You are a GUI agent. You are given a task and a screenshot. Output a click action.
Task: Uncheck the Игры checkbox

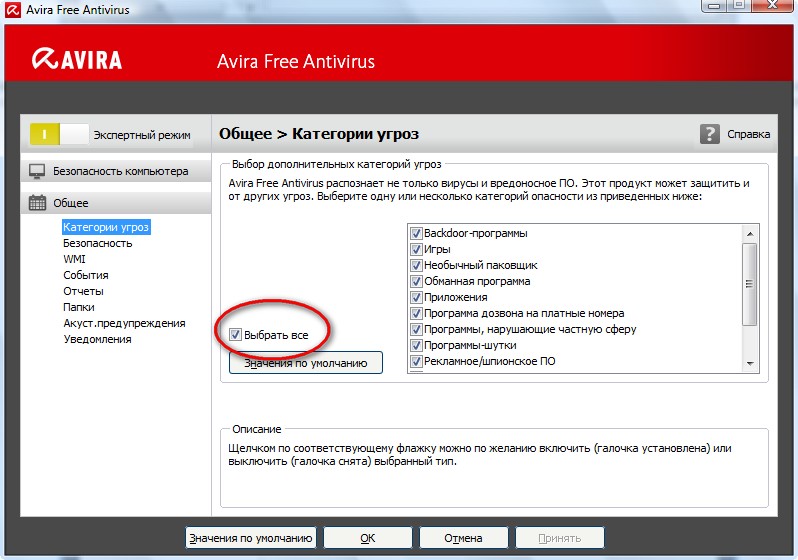coord(416,249)
